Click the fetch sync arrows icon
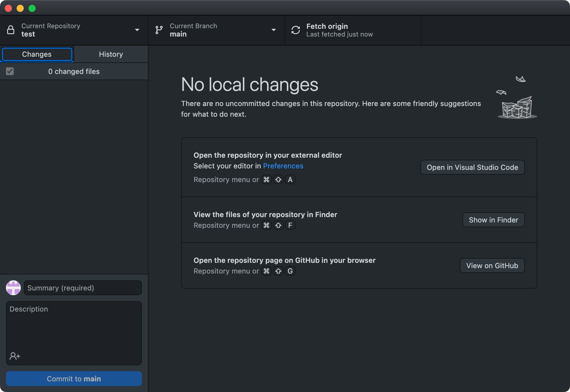 point(296,30)
